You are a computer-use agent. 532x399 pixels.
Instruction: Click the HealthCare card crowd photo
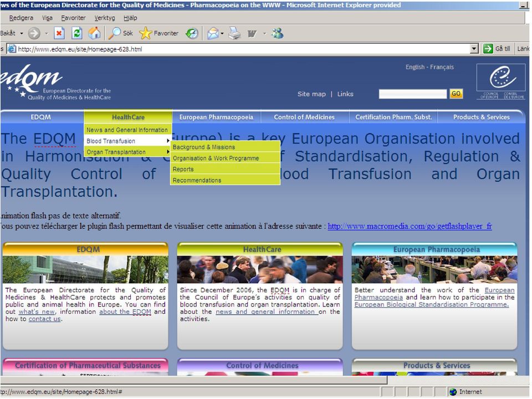[260, 269]
